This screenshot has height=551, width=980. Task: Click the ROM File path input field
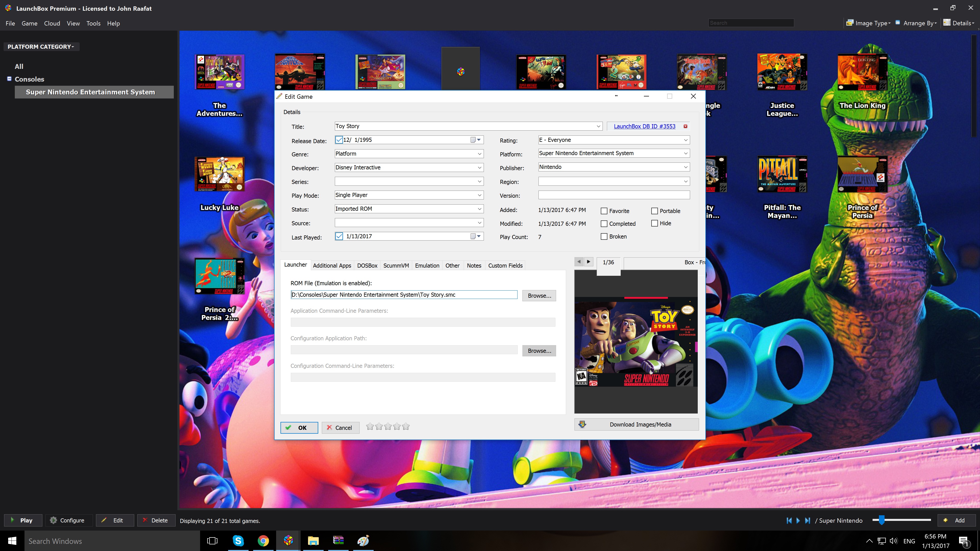(404, 295)
